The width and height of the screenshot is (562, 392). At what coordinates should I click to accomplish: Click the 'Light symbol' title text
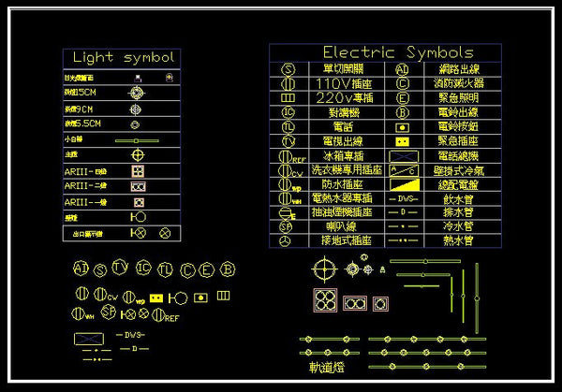[118, 58]
